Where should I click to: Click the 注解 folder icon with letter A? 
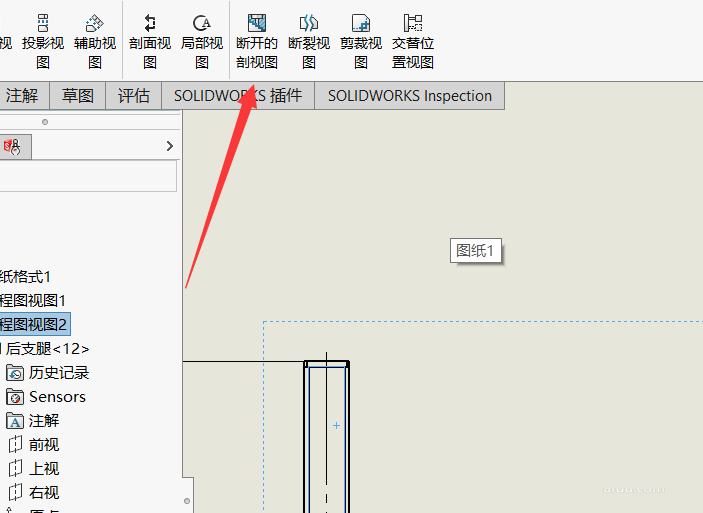[x=15, y=421]
